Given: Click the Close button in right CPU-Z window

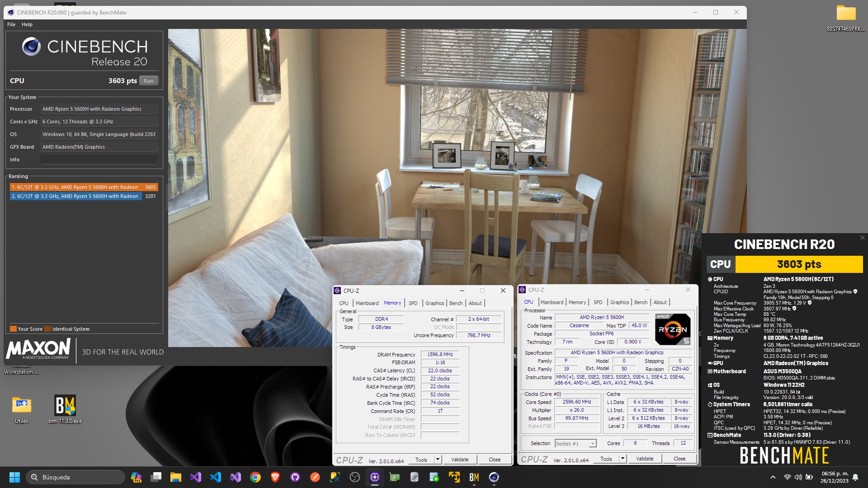Looking at the screenshot, I should [679, 459].
